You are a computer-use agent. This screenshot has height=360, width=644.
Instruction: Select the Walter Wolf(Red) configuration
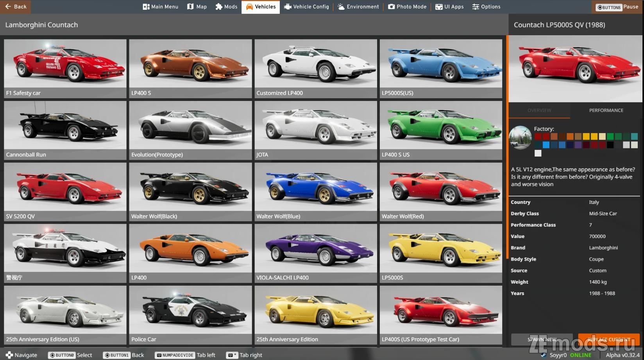point(441,192)
